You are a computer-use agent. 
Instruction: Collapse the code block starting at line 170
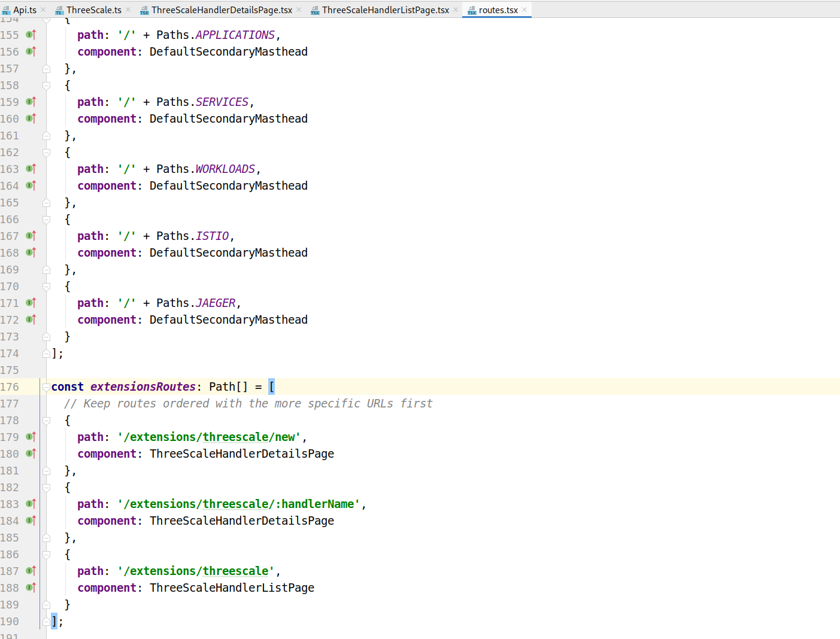point(46,287)
